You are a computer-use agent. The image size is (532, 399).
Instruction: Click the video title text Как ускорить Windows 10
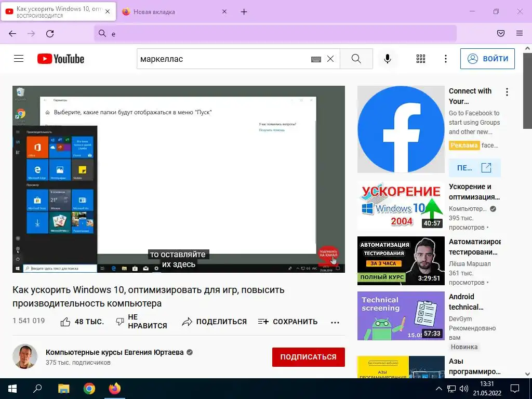coord(149,297)
